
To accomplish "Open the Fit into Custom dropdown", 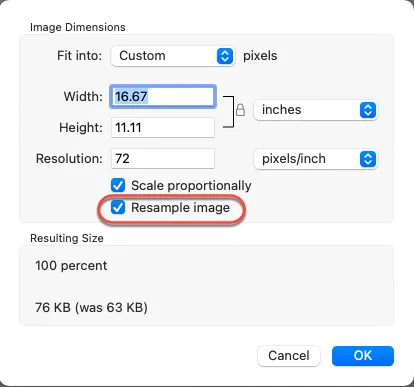I will (x=173, y=56).
